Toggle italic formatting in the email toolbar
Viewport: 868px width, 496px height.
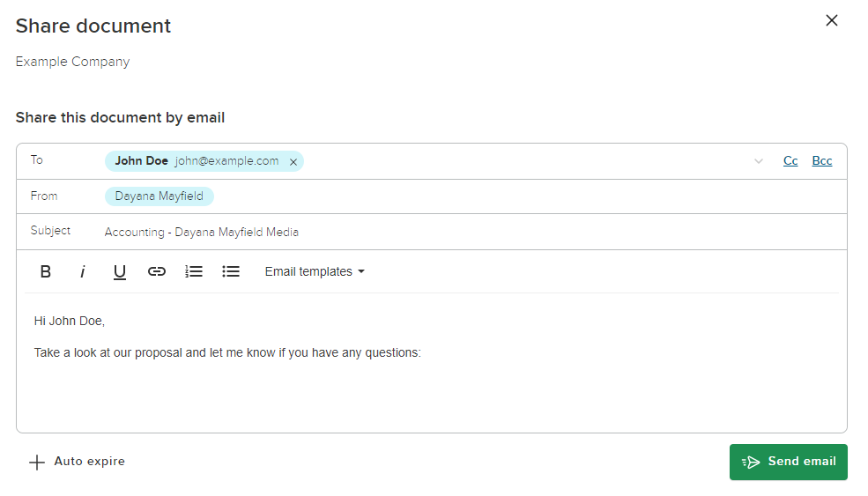pyautogui.click(x=83, y=272)
